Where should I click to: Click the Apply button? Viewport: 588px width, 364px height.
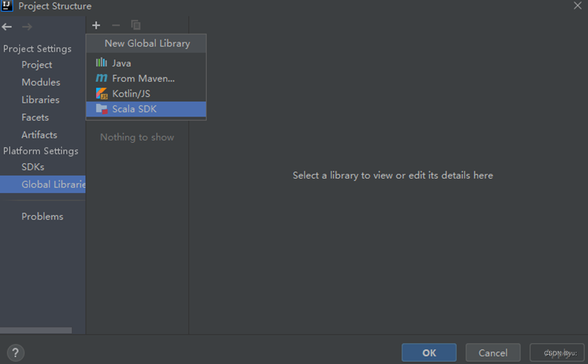[x=557, y=353]
